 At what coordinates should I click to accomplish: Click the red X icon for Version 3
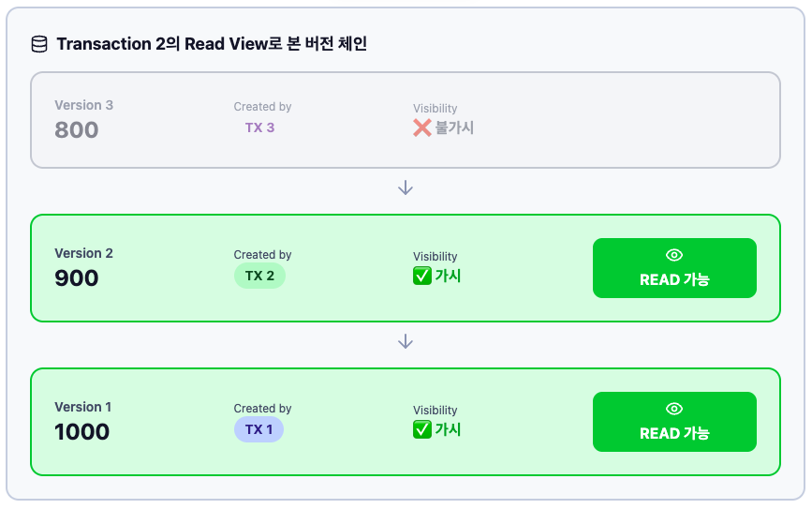point(422,127)
